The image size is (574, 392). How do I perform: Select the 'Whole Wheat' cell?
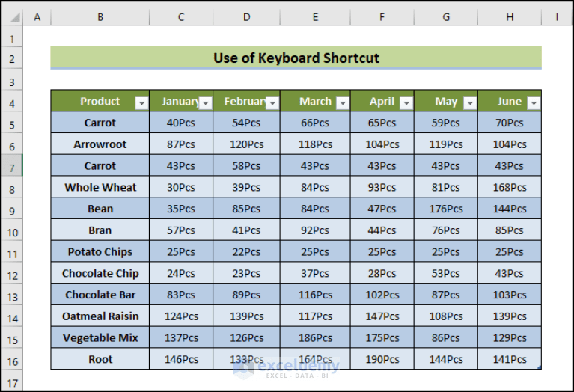tap(100, 187)
